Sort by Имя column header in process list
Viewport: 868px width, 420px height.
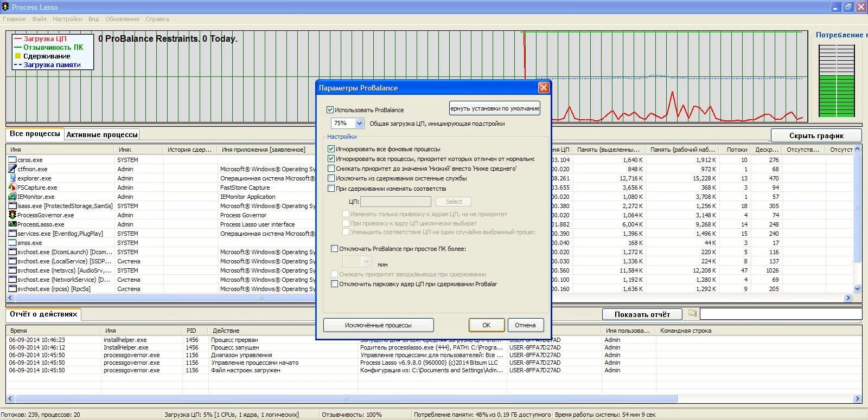tap(60, 149)
